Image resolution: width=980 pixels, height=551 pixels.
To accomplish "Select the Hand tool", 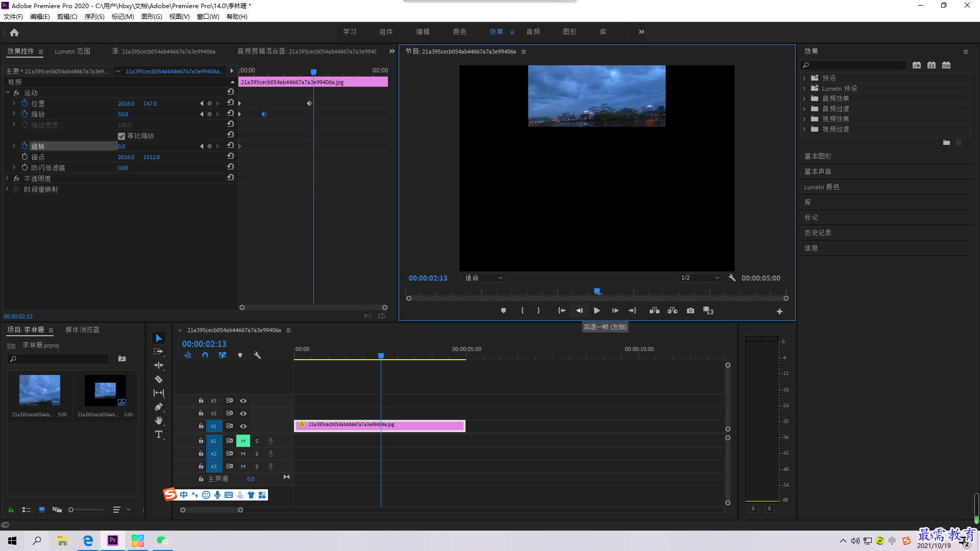I will tap(159, 420).
